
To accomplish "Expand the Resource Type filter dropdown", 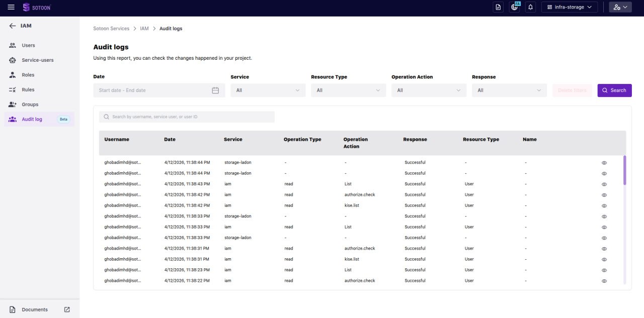I will point(348,90).
